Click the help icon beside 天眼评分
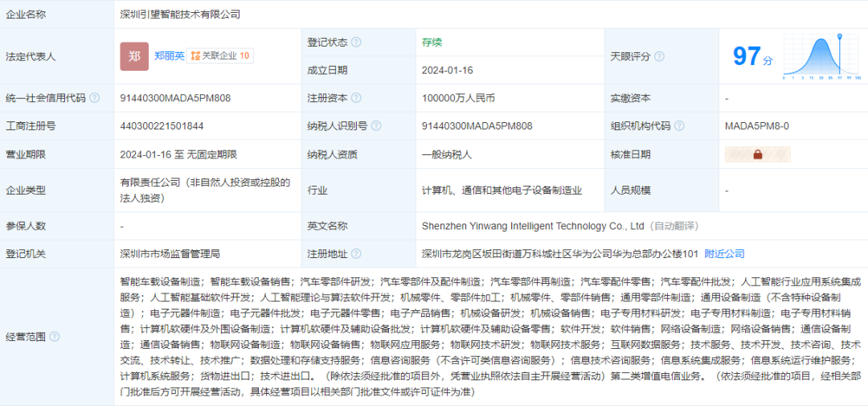Screen dimensions: 868x406 point(659,56)
